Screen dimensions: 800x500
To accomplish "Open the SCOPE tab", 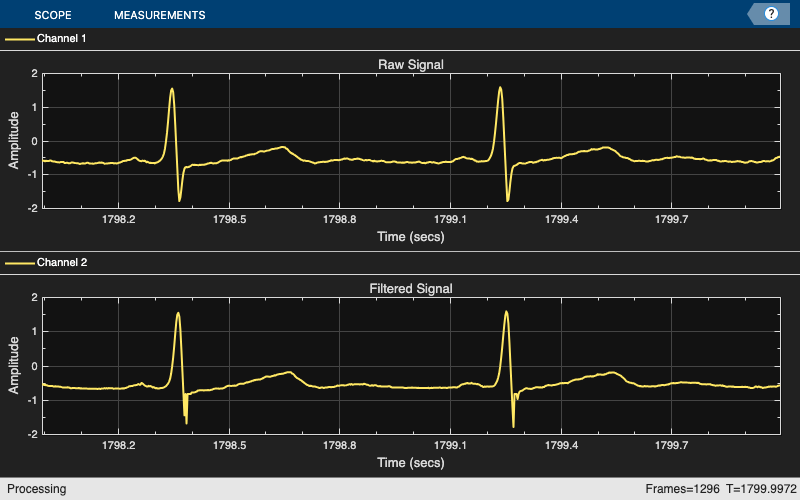I will (53, 15).
